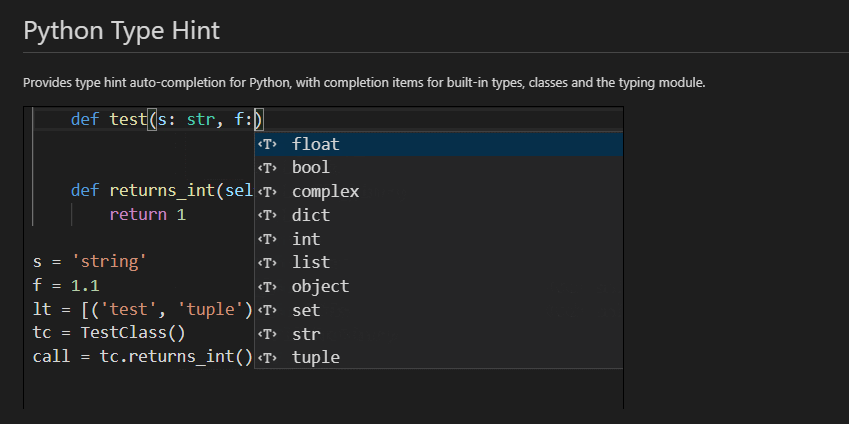Screen dimensions: 849x424
Task: Choose bool in the autocomplete popup
Action: click(311, 168)
